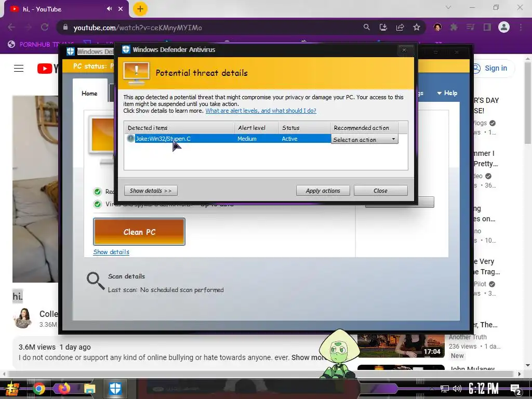Click the extension avatar icon in toolbar
Viewport: 532px width, 399px height.
437,27
